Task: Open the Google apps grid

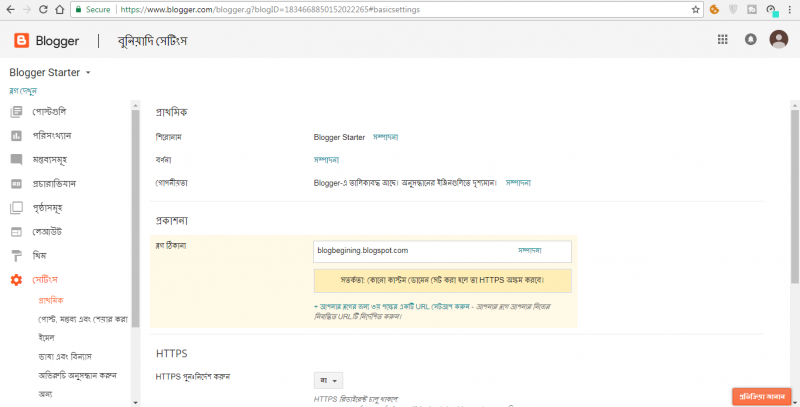Action: pos(722,39)
